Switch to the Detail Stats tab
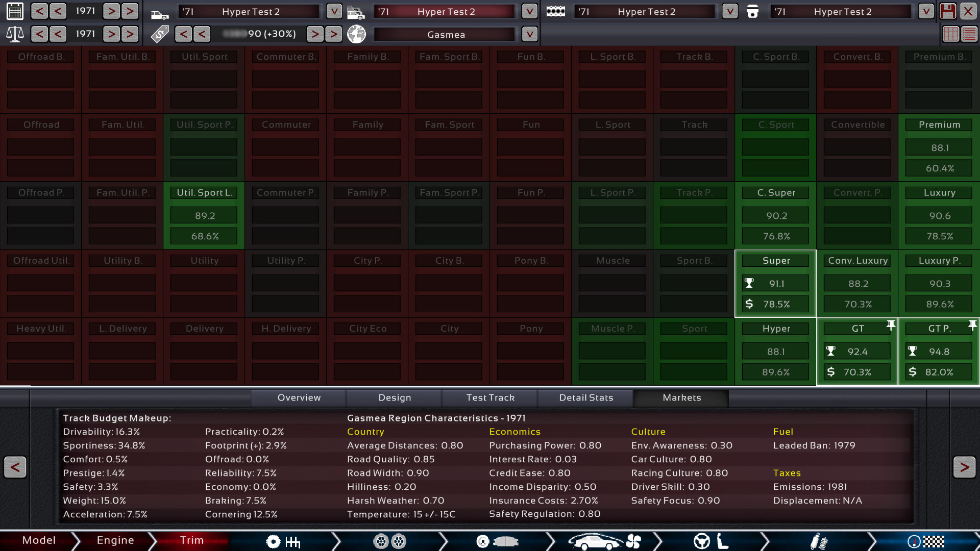The width and height of the screenshot is (980, 551). coord(586,397)
